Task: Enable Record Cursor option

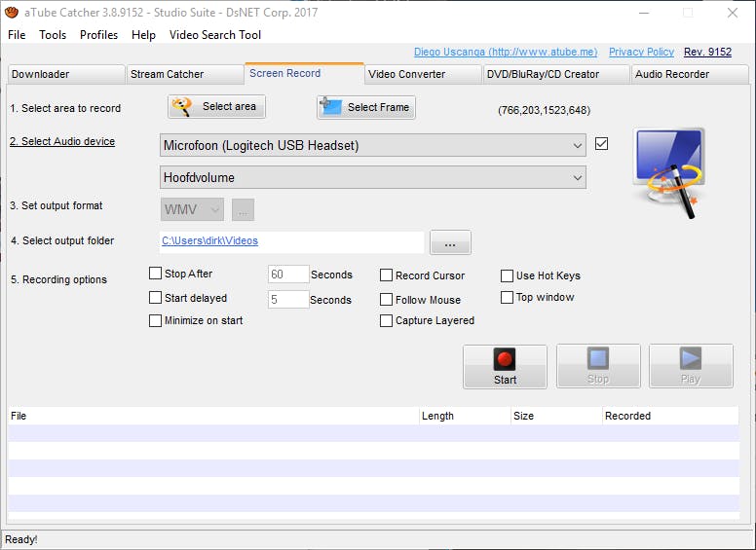Action: (x=386, y=275)
